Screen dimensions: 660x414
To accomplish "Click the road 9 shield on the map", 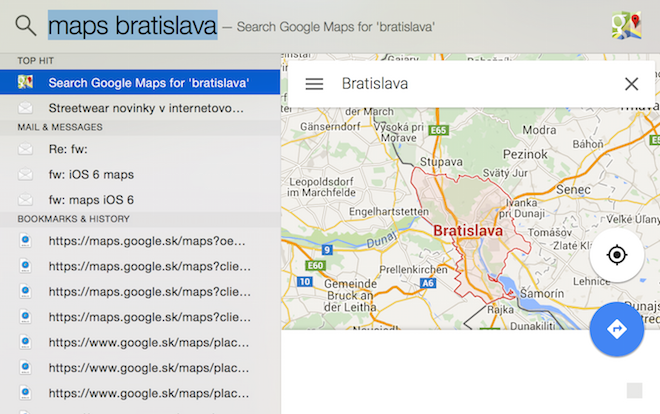I will [x=327, y=250].
